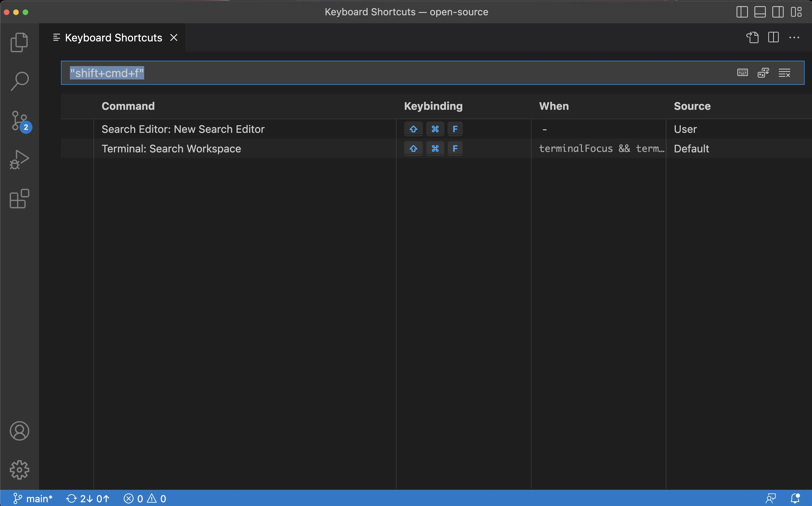Click the open settings JSON icon top right

point(752,37)
